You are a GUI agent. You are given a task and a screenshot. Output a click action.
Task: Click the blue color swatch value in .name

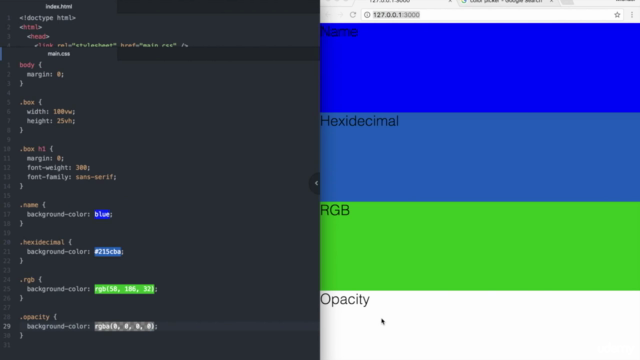point(102,214)
